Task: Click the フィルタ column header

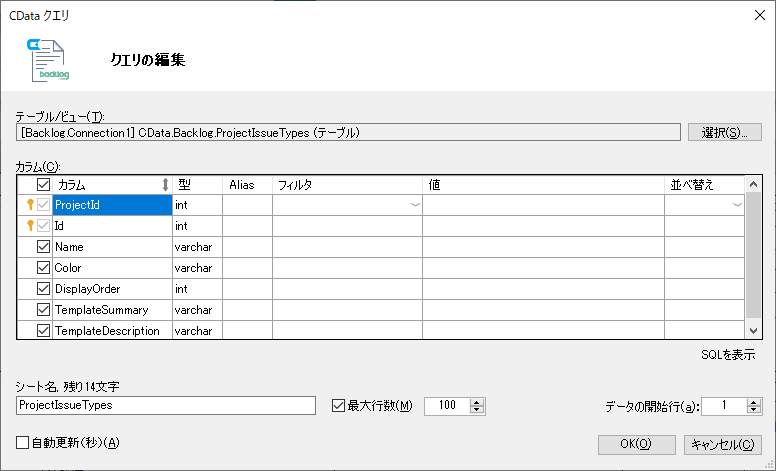Action: (x=347, y=185)
